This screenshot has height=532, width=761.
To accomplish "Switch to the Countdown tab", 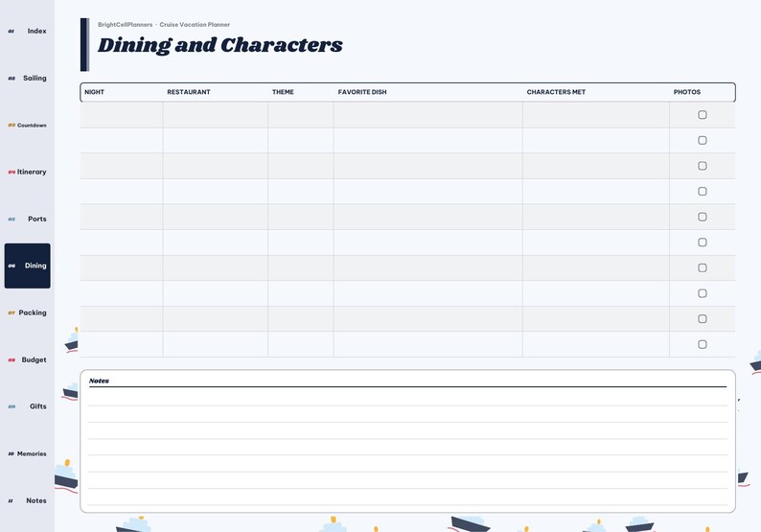I will coord(27,126).
